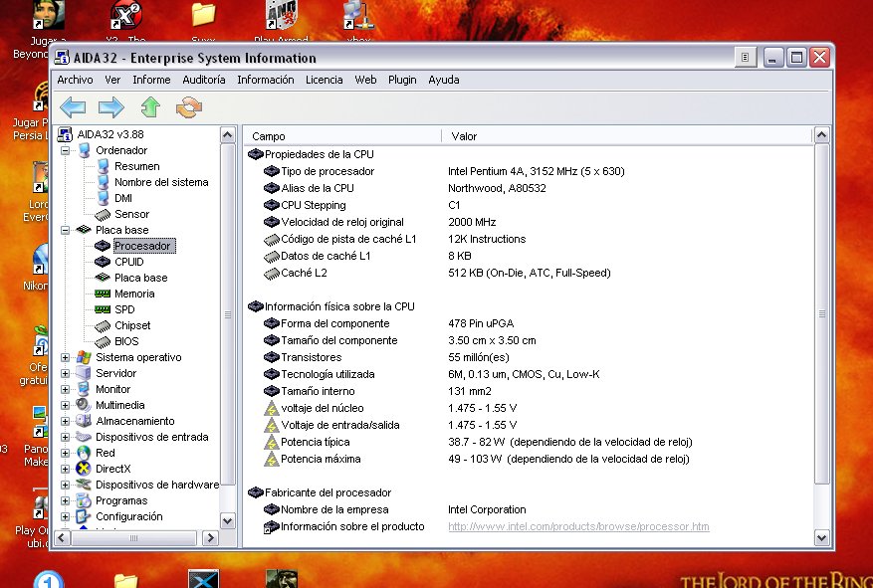Go forward with the blue right arrow
This screenshot has height=588, width=873.
(x=111, y=107)
